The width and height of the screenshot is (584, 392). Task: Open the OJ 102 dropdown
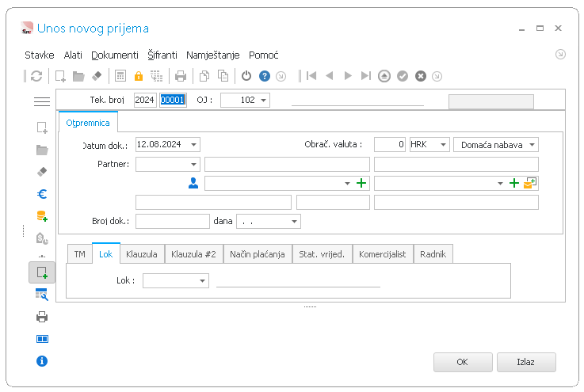[263, 100]
